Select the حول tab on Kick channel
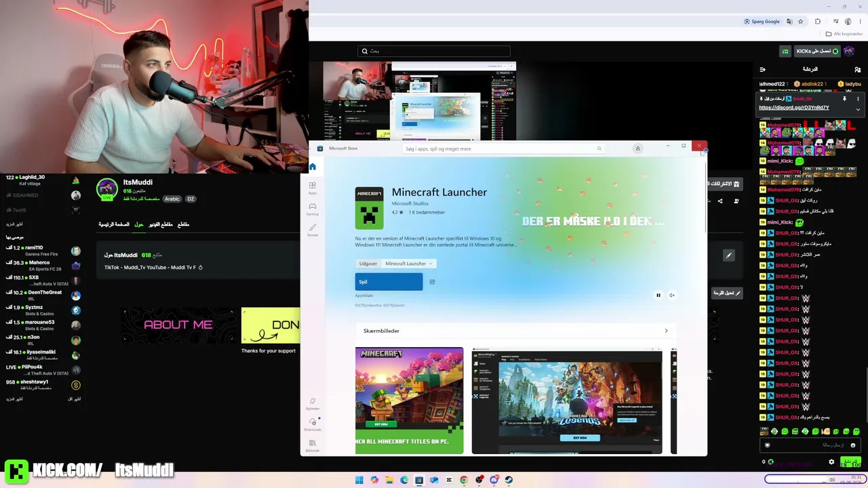 click(139, 224)
